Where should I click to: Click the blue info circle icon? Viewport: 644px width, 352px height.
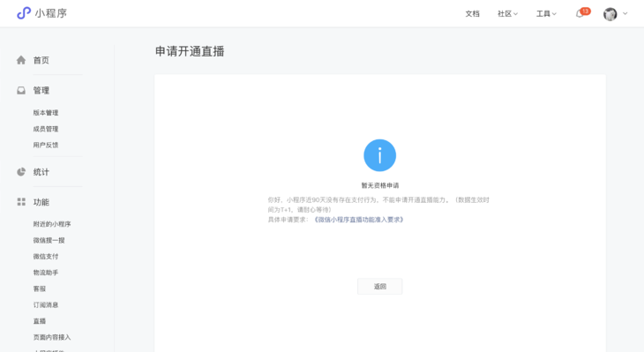380,155
